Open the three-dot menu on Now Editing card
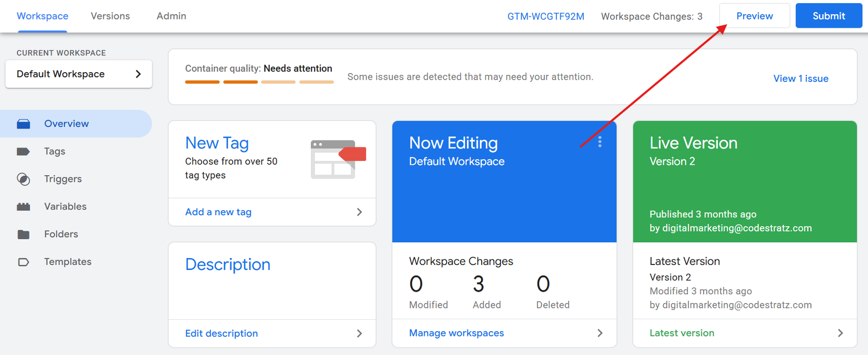Viewport: 868px width, 355px height. point(599,142)
